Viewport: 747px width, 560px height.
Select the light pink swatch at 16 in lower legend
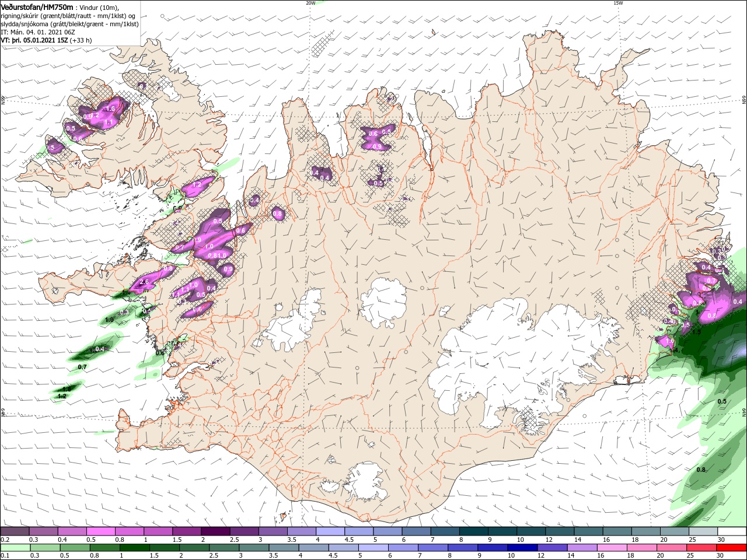(613, 548)
